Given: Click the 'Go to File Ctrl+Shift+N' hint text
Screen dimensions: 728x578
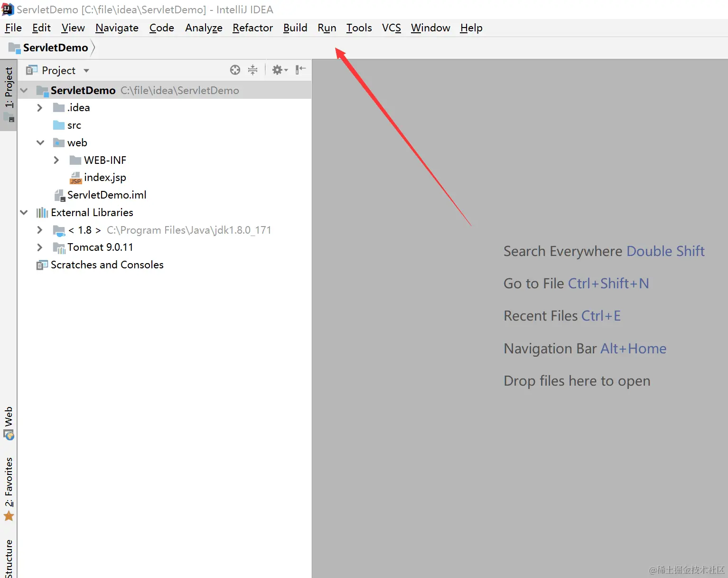Looking at the screenshot, I should 576,284.
